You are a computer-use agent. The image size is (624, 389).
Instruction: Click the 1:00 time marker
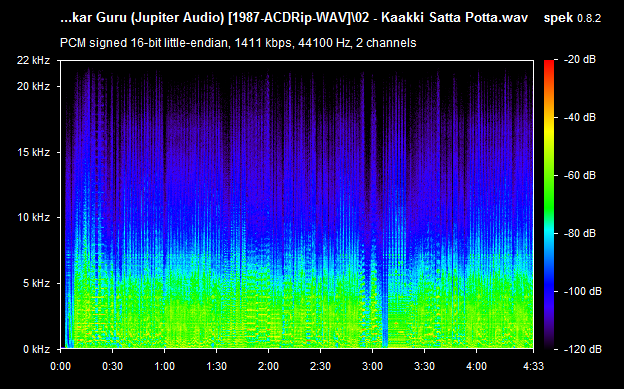(x=164, y=366)
